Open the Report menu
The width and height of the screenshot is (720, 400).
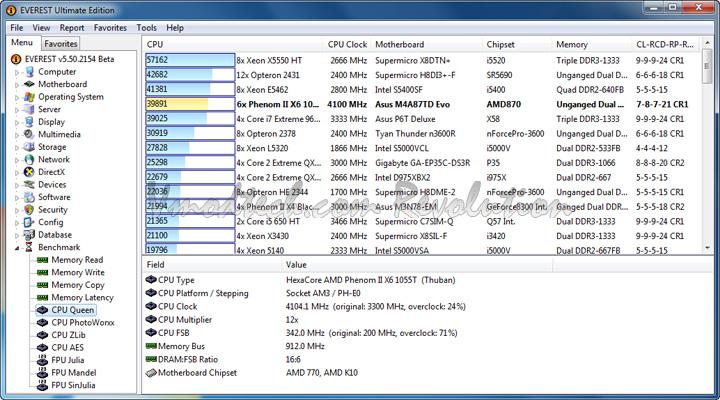pyautogui.click(x=72, y=28)
